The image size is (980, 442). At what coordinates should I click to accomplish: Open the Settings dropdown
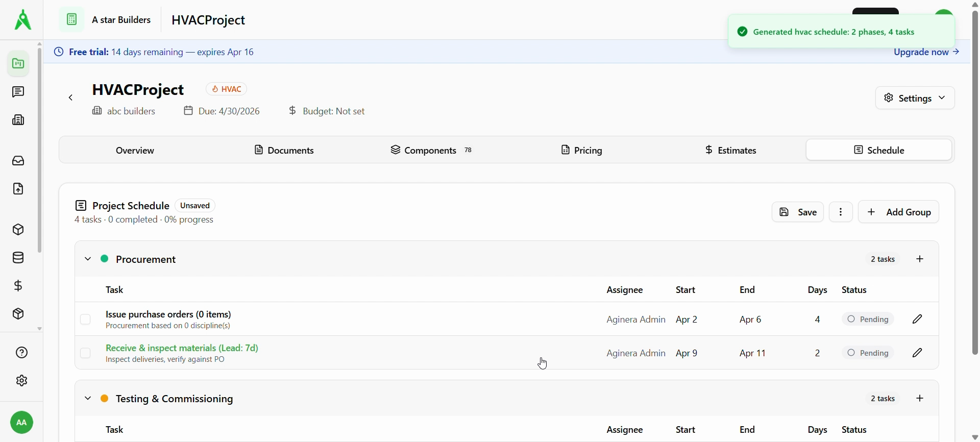point(915,98)
